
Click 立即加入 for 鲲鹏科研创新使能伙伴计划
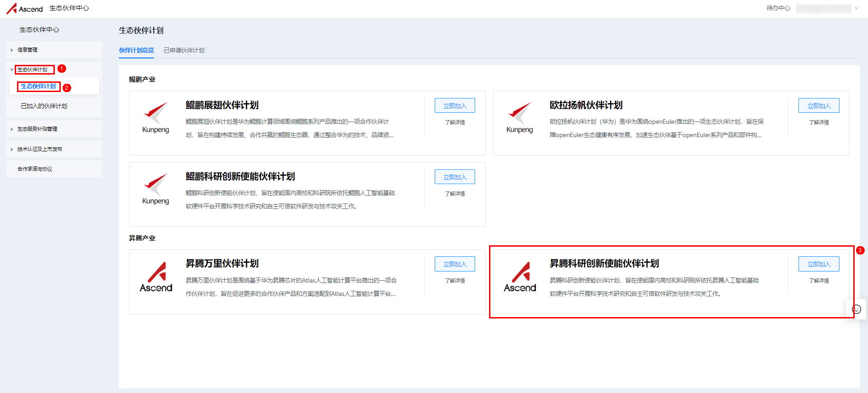tap(455, 177)
